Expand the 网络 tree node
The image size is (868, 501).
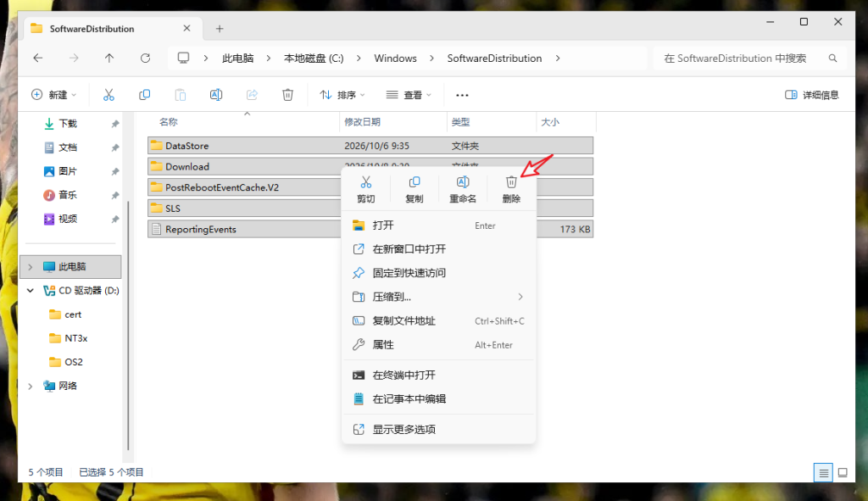[x=31, y=386]
